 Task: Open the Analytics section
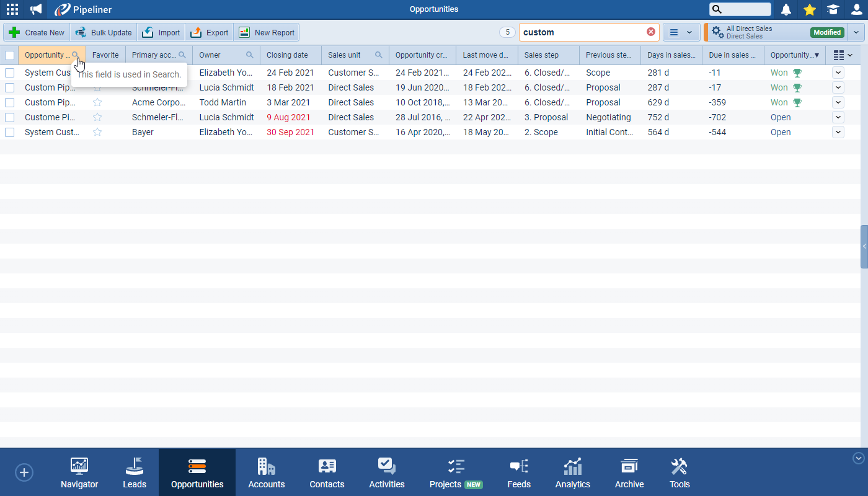[572, 472]
